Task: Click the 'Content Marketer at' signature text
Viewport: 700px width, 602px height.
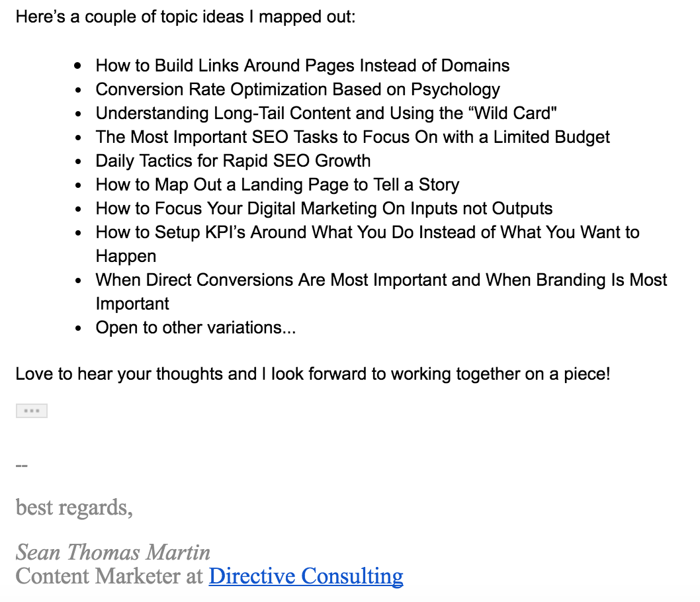Action: coord(109,576)
